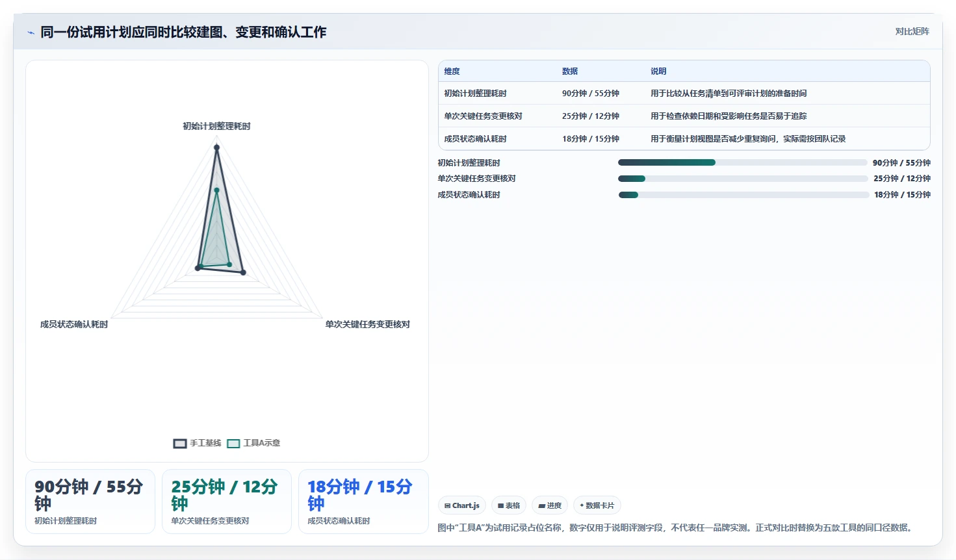Click progress bar for 初始计划整理耗时

coord(743,162)
